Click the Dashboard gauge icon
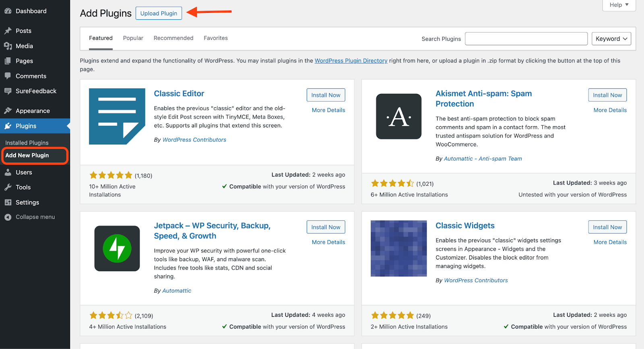Screen dimensions: 644x349 coord(8,11)
